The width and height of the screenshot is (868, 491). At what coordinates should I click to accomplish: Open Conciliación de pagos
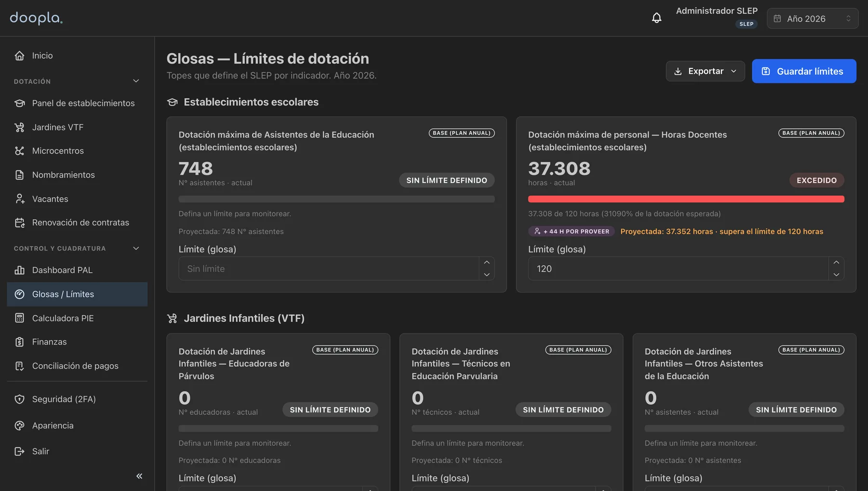(77, 366)
